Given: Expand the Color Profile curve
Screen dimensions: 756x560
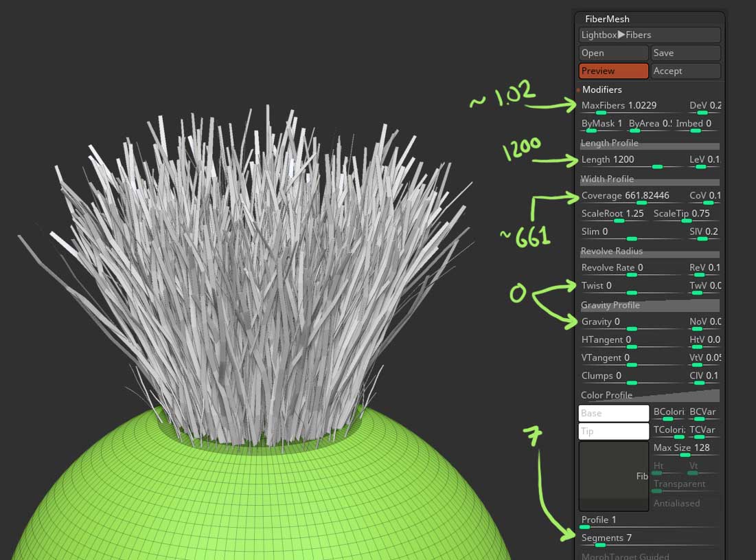Looking at the screenshot, I should [650, 395].
